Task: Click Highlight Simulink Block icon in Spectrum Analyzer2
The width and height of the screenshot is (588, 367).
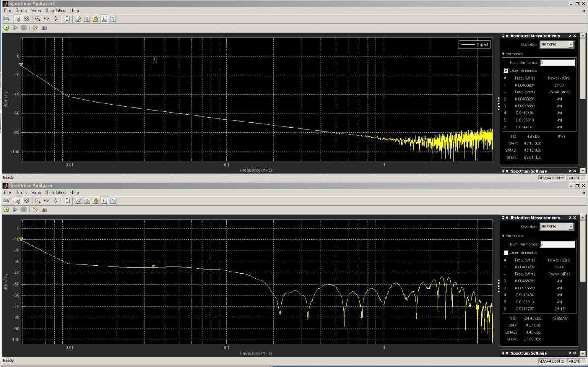Action: tap(35, 28)
